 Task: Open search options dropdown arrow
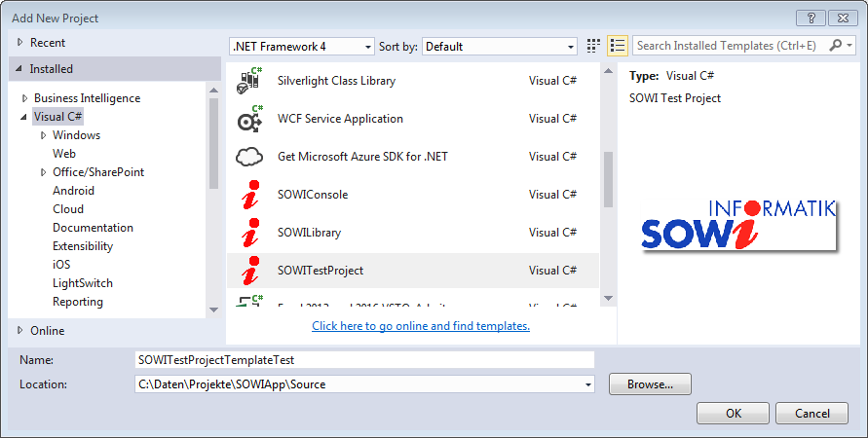coord(849,46)
